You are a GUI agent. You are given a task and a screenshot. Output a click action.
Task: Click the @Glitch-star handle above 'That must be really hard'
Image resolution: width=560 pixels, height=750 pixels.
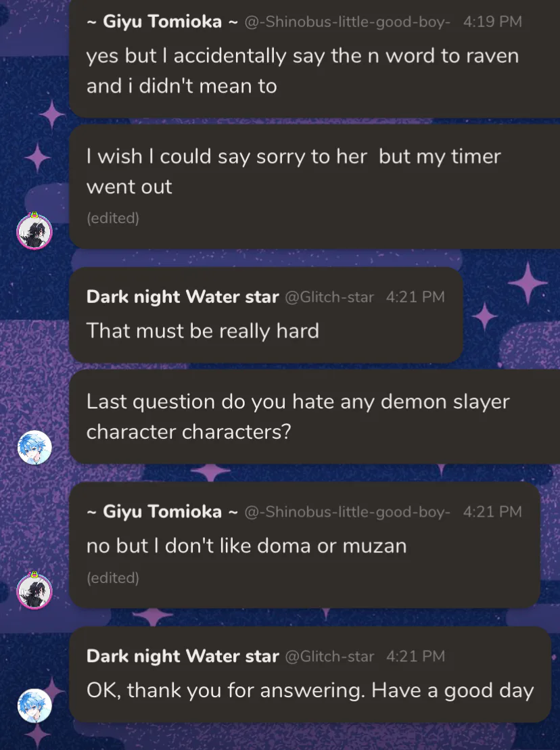[329, 298]
